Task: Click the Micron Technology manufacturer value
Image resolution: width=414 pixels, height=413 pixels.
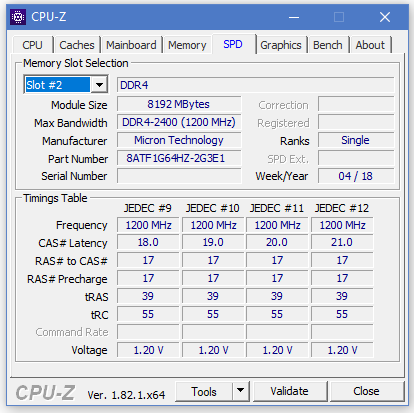Action: [179, 140]
